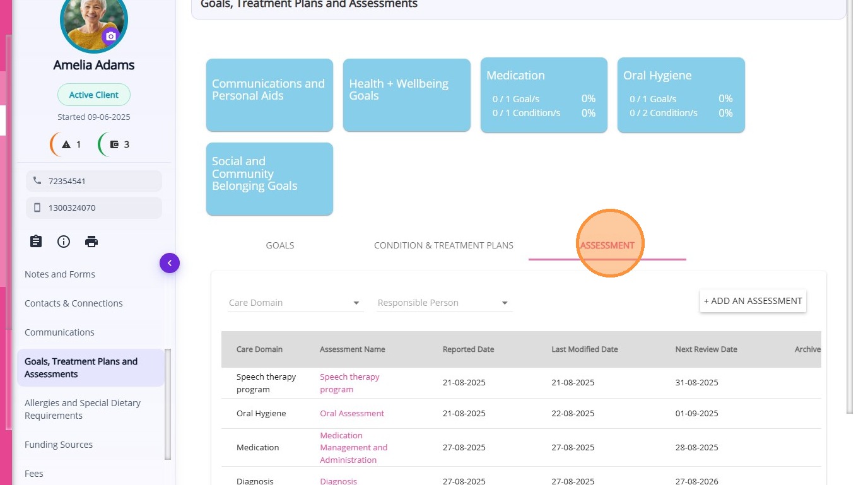Click the info circle icon
868x485 pixels.
(64, 242)
